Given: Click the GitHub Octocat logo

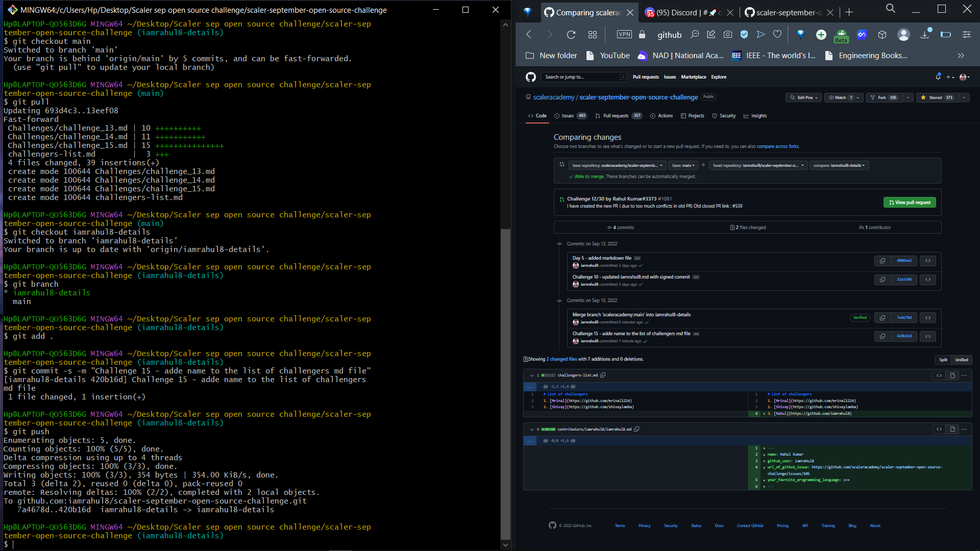Looking at the screenshot, I should pyautogui.click(x=531, y=77).
